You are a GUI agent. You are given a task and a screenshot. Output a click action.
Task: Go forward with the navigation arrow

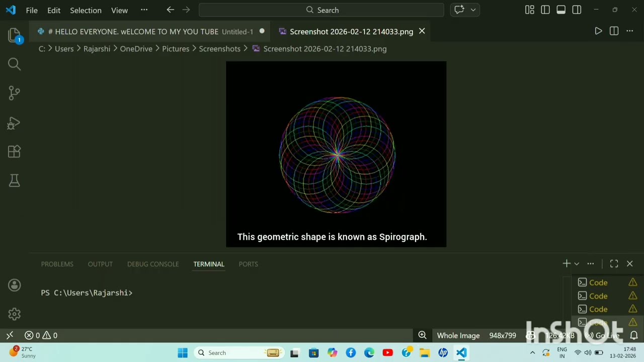coord(186,10)
